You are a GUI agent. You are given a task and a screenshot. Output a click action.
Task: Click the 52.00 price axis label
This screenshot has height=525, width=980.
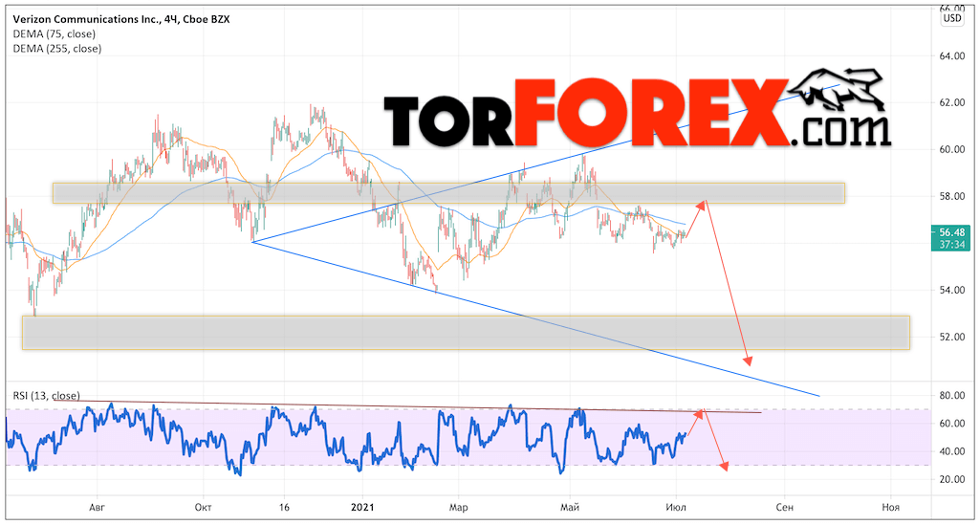[951, 337]
